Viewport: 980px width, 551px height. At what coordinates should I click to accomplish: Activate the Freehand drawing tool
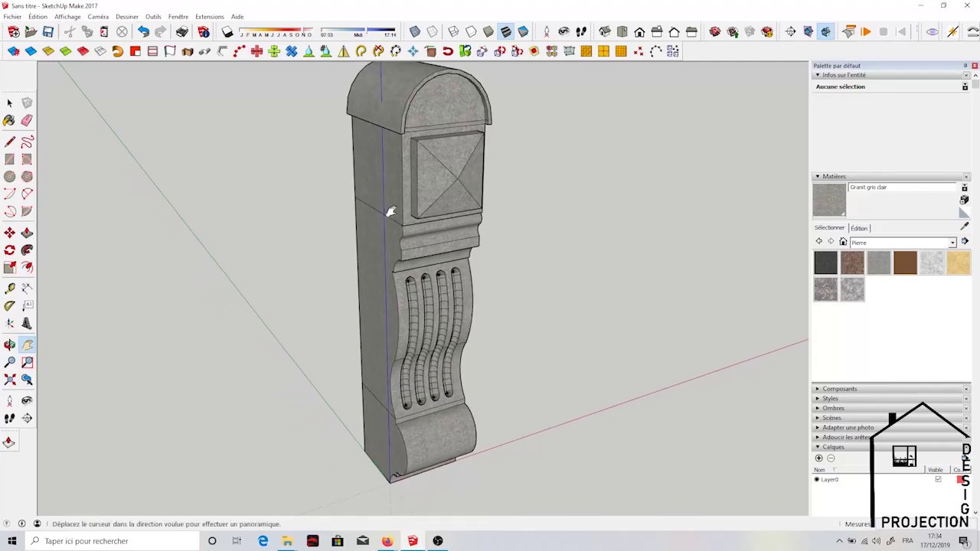coord(27,142)
